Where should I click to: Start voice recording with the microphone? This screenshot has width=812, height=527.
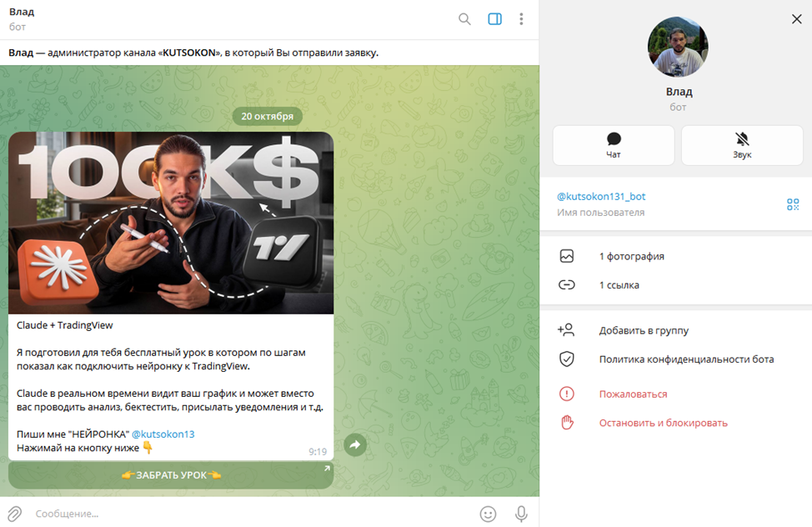pyautogui.click(x=521, y=514)
